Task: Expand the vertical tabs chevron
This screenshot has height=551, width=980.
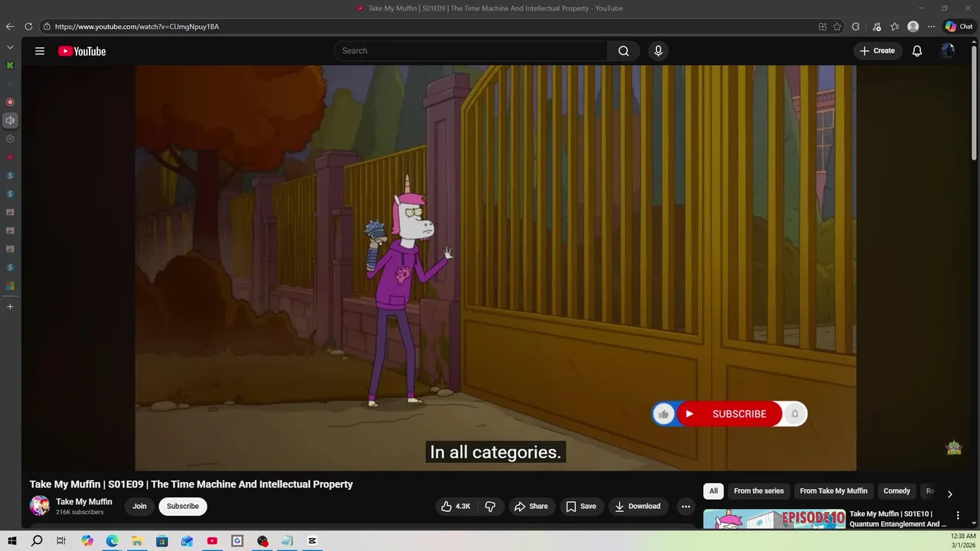Action: (x=10, y=47)
